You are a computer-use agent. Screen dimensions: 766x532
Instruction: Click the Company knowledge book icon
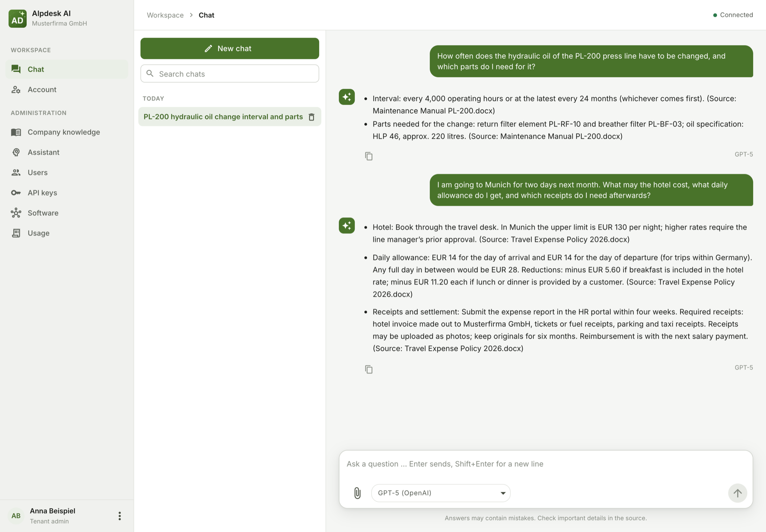pyautogui.click(x=16, y=132)
